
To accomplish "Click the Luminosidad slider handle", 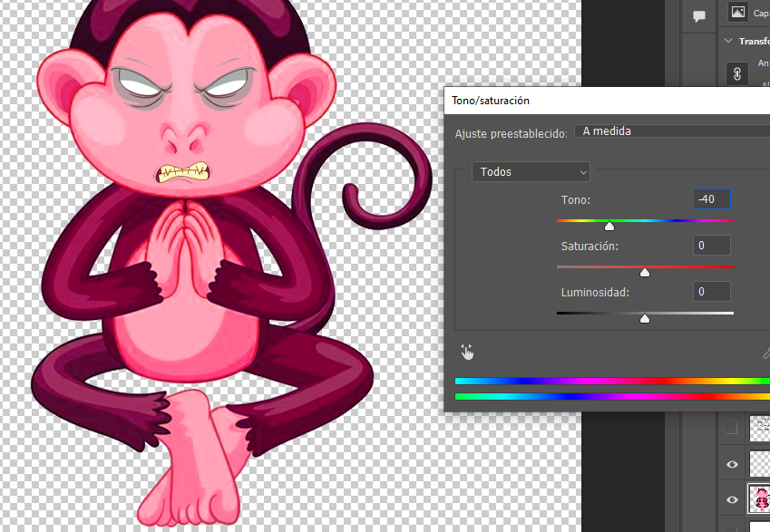I will [645, 318].
